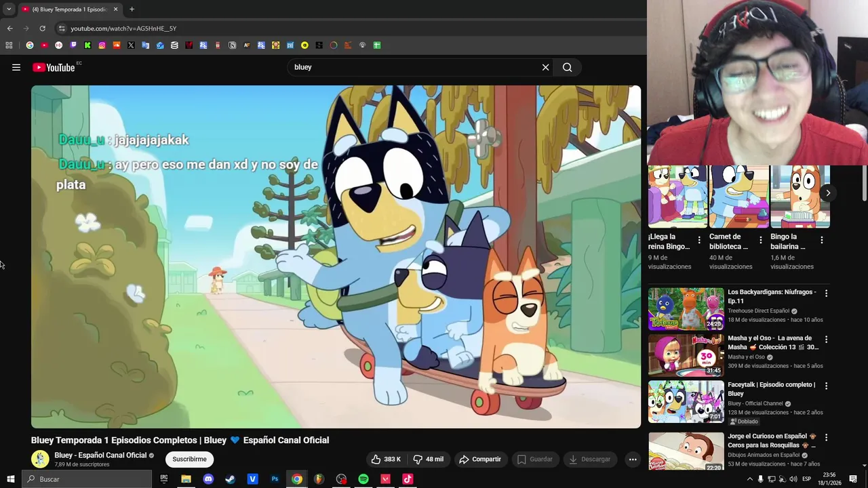This screenshot has height=488, width=868.
Task: Open FL Studio from taskbar
Action: pyautogui.click(x=319, y=479)
